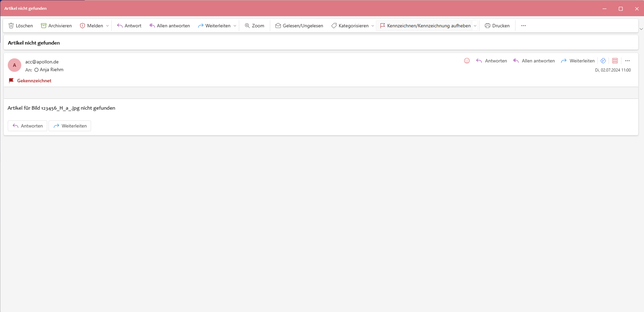Image resolution: width=644 pixels, height=312 pixels.
Task: Toggle Gelesen/Ungelesen status
Action: point(299,26)
